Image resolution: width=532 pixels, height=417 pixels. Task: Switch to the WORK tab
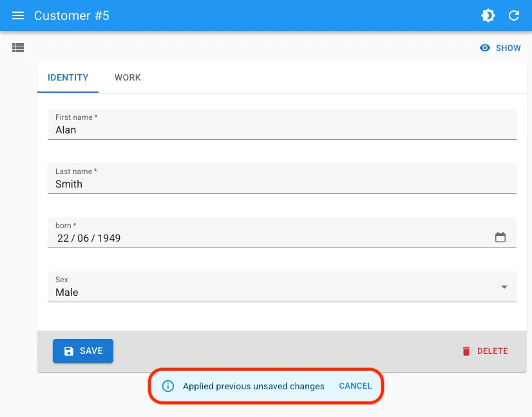pyautogui.click(x=128, y=77)
